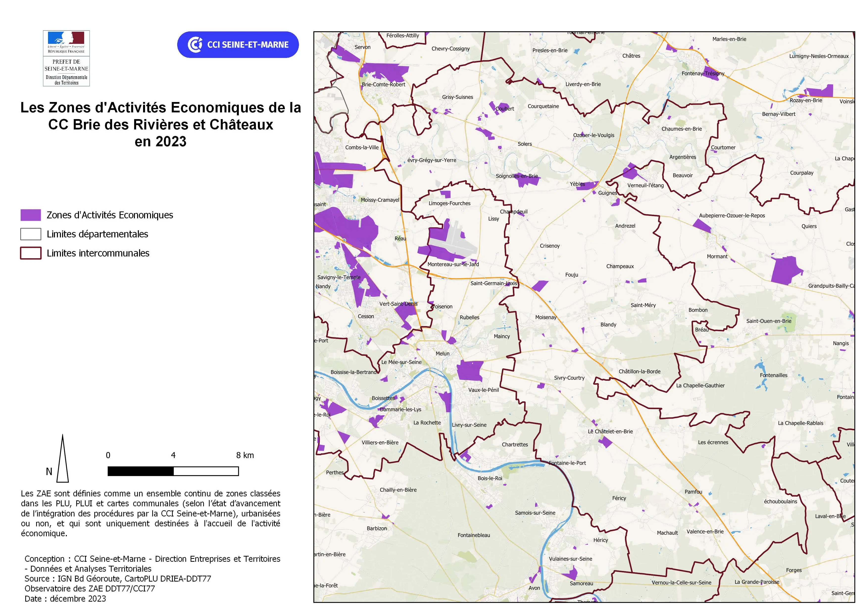Click the 'Date : décembre 2023' line
The height and width of the screenshot is (614, 868).
pyautogui.click(x=65, y=598)
